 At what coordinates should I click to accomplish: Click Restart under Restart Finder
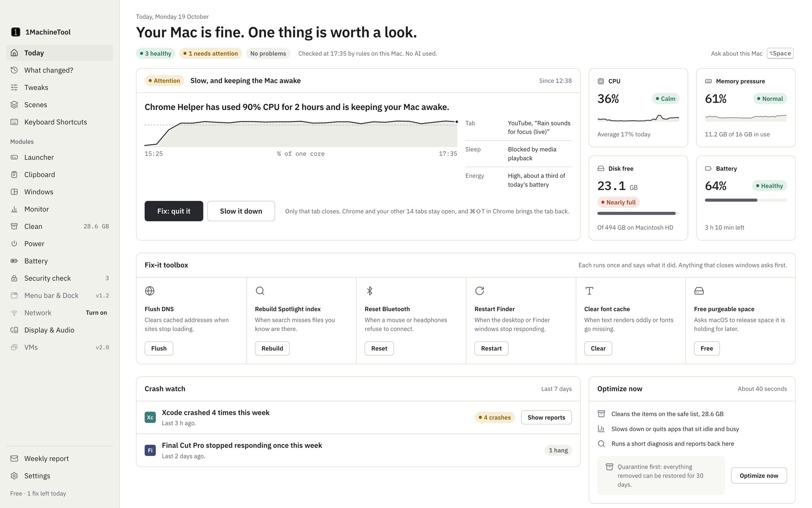coord(491,348)
